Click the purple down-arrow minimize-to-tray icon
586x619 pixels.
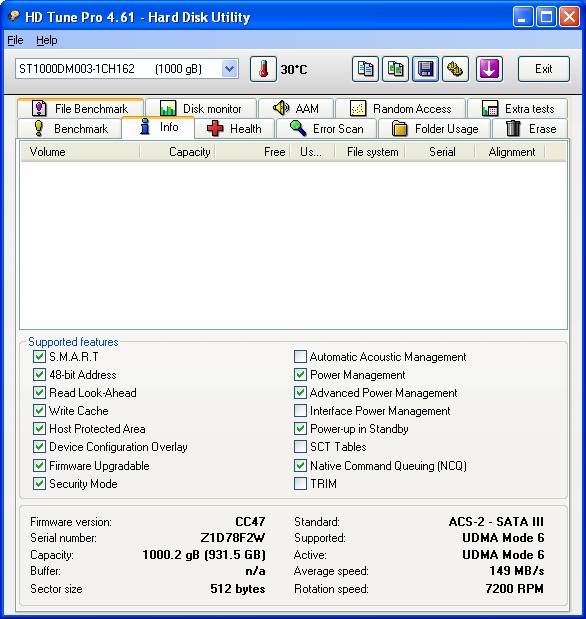(489, 69)
